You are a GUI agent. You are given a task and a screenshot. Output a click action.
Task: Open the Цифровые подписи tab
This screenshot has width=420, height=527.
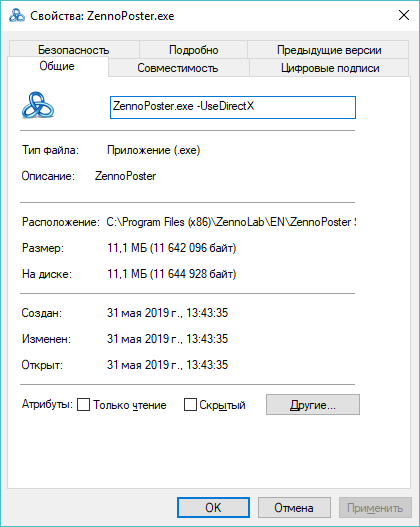click(330, 68)
